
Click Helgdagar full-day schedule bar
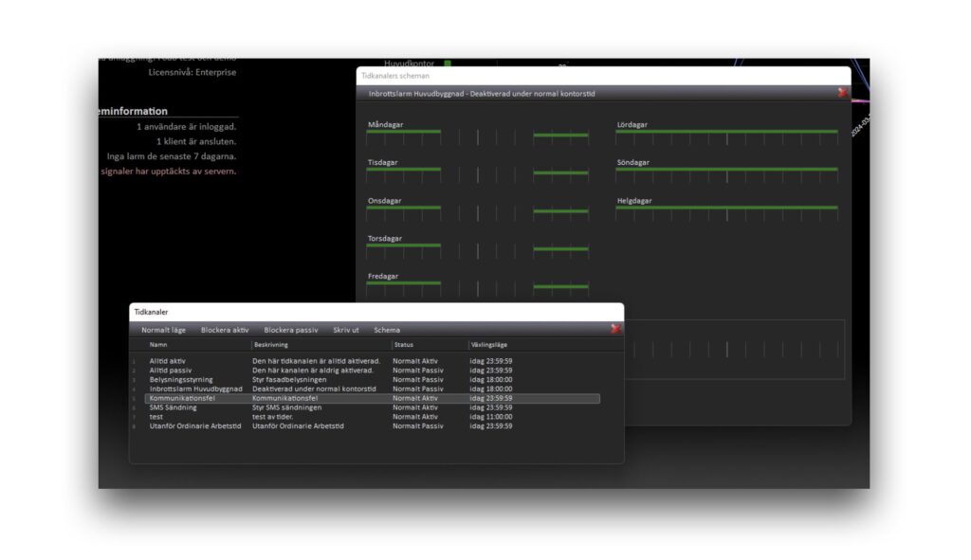pyautogui.click(x=727, y=208)
